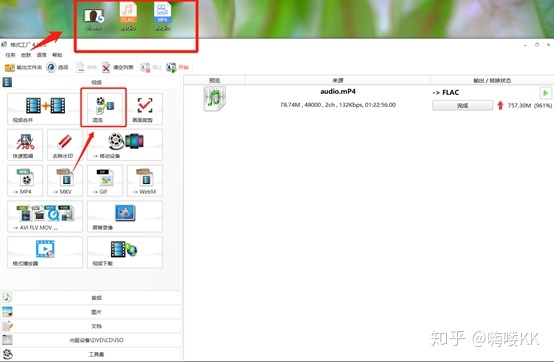Screen dimensions: 554x362
Task: Open 选项 options from the toolbar
Action: [57, 67]
